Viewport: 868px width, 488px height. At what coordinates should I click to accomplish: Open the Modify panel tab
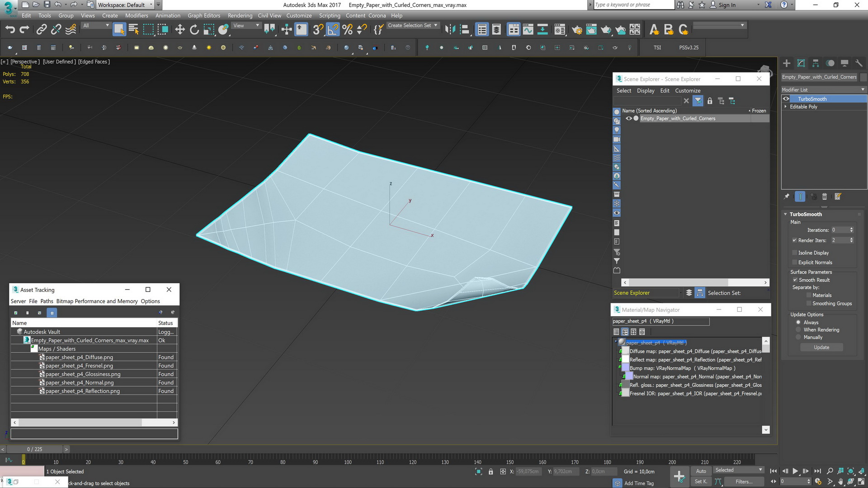click(801, 63)
